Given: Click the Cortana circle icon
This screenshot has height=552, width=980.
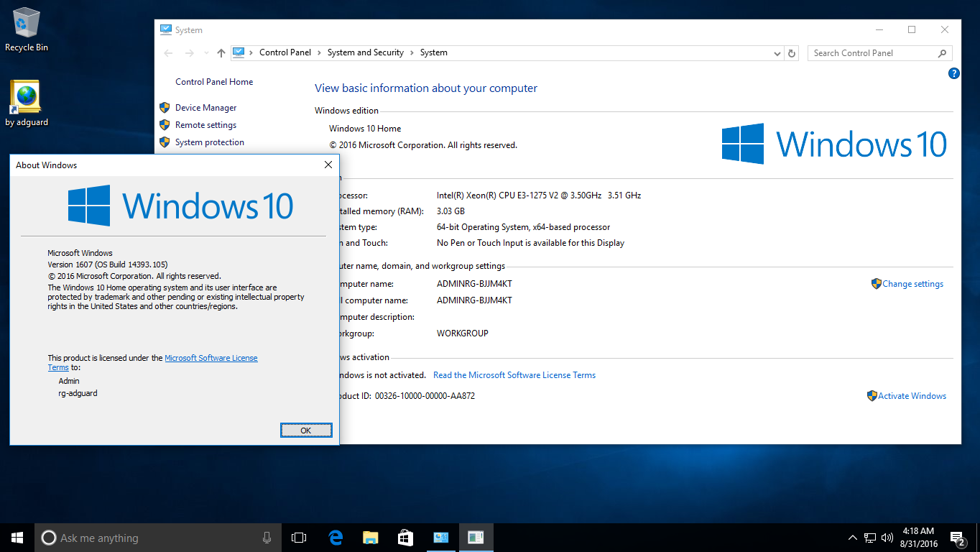Looking at the screenshot, I should coord(48,538).
